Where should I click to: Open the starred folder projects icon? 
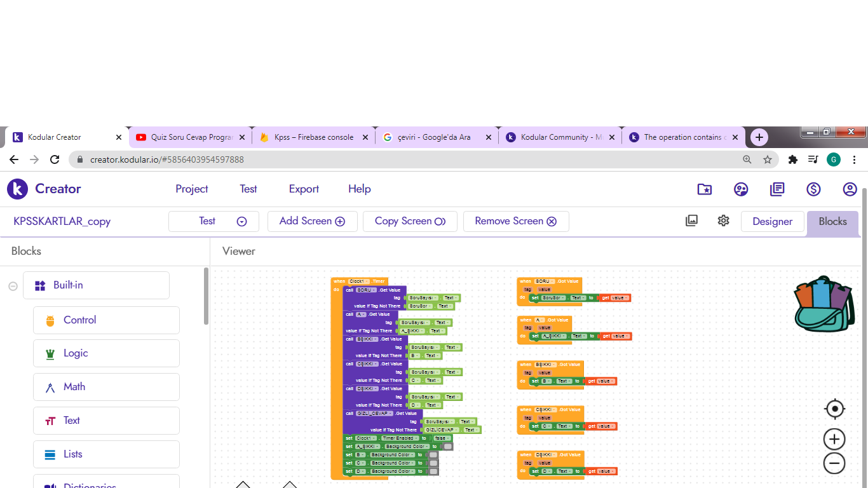point(704,189)
